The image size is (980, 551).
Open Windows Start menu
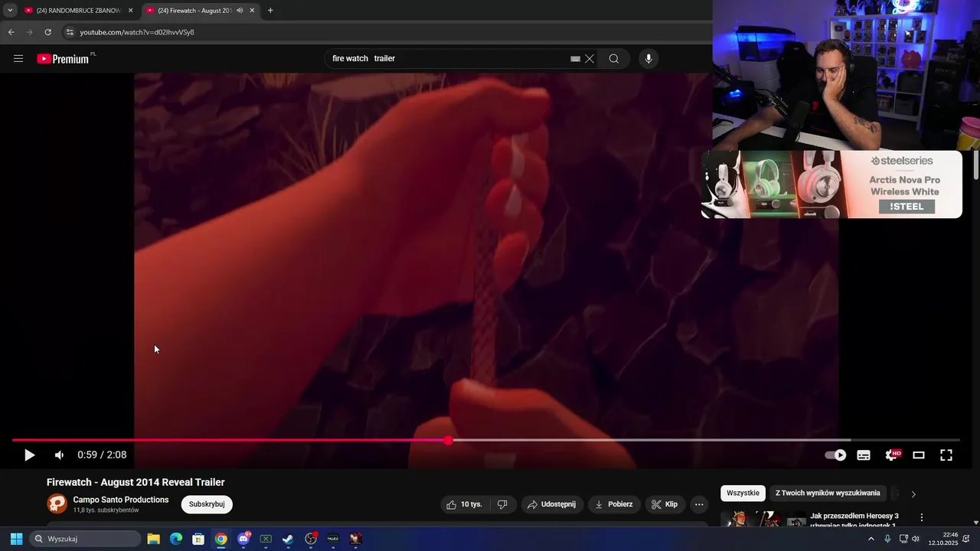coord(16,539)
